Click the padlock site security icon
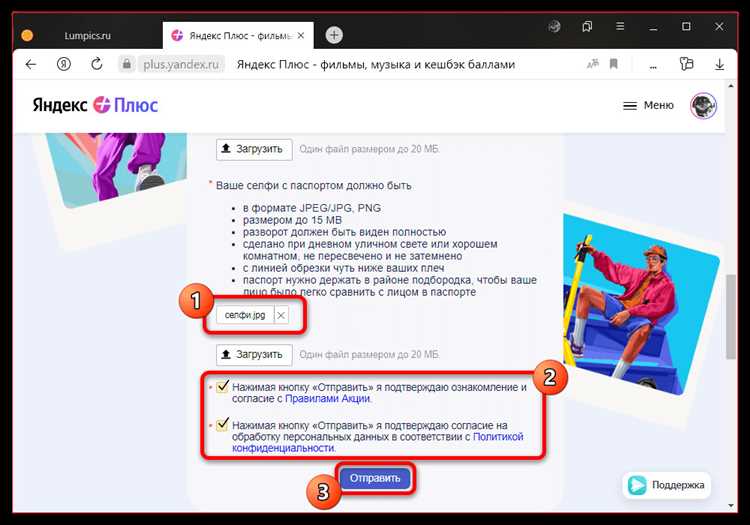Viewport: 750px width, 525px height. [127, 64]
